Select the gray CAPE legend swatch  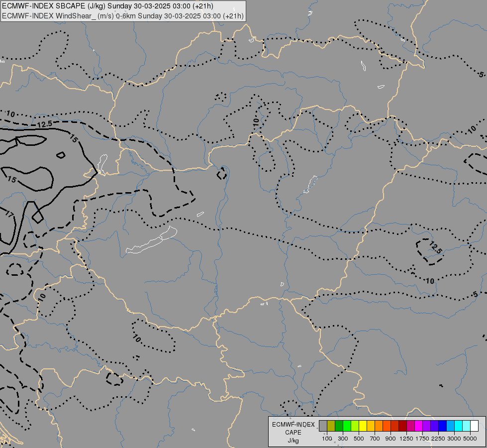[323, 426]
